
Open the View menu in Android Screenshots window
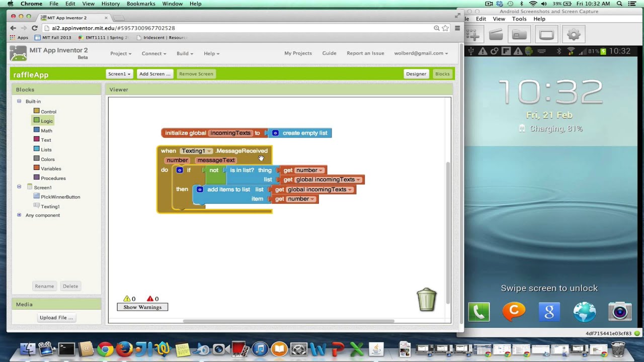[499, 19]
